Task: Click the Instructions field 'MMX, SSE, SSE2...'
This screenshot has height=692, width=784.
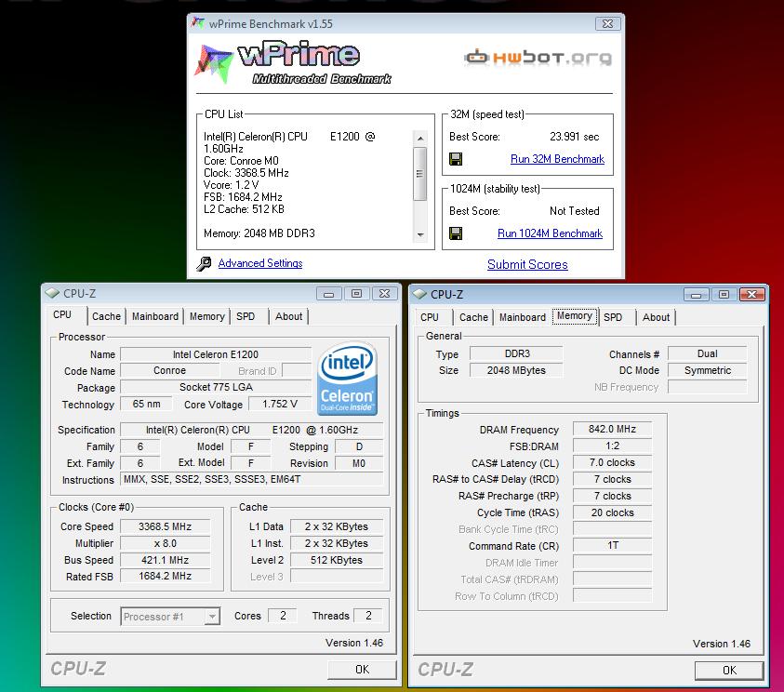Action: [252, 479]
